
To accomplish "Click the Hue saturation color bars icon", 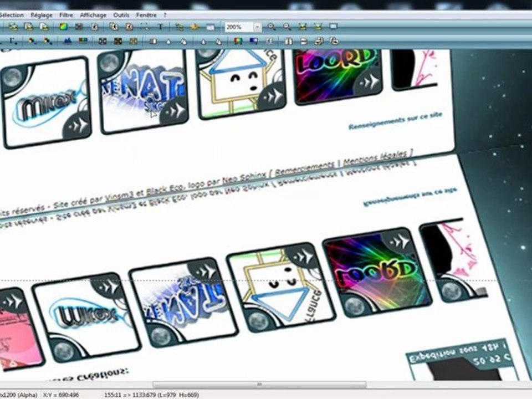I will point(83,42).
